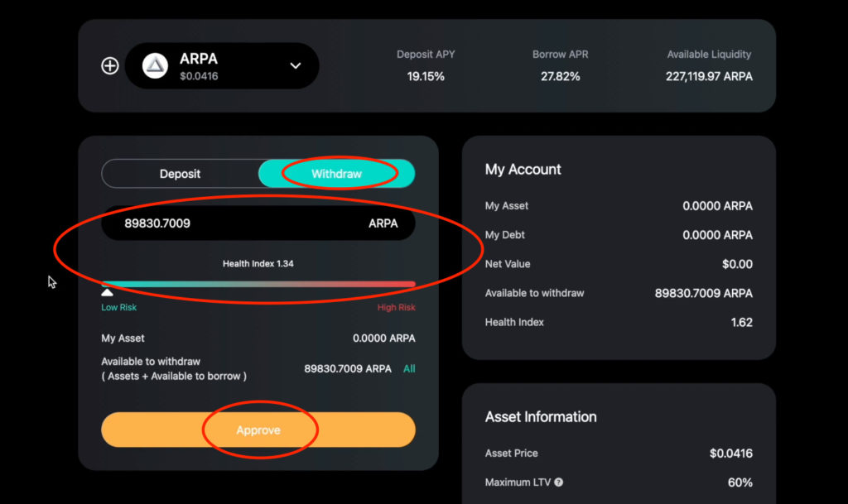Click the Maximum LTV help icon

pyautogui.click(x=559, y=482)
